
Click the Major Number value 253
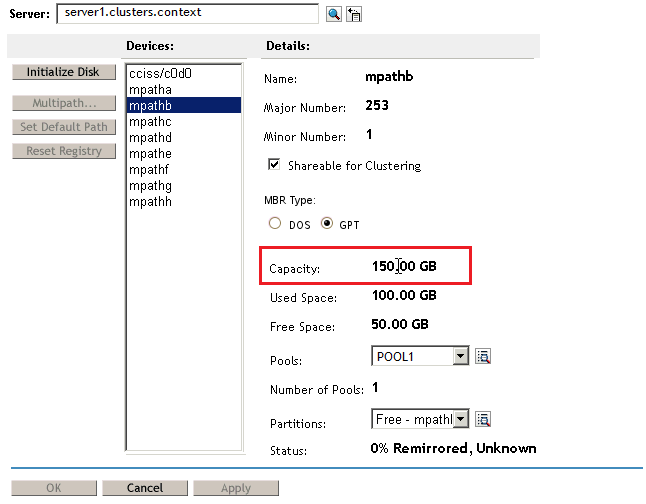377,105
